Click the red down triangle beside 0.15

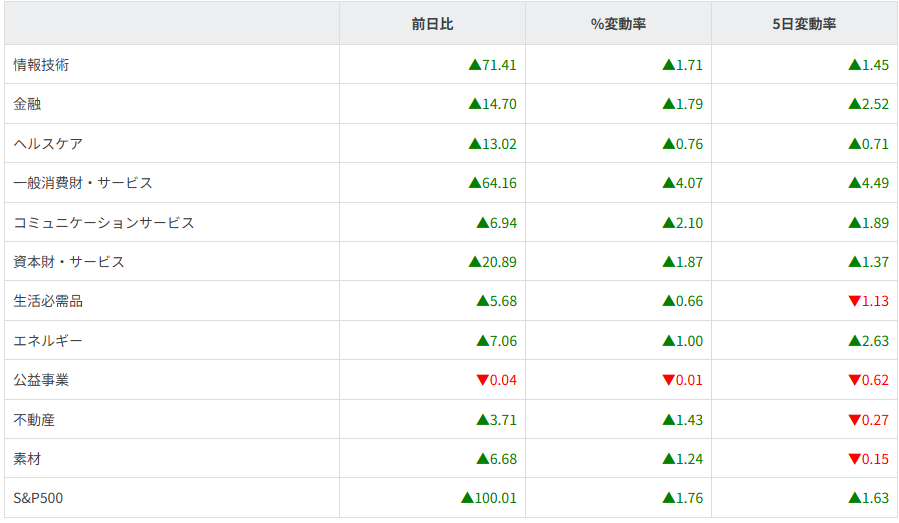[x=854, y=459]
